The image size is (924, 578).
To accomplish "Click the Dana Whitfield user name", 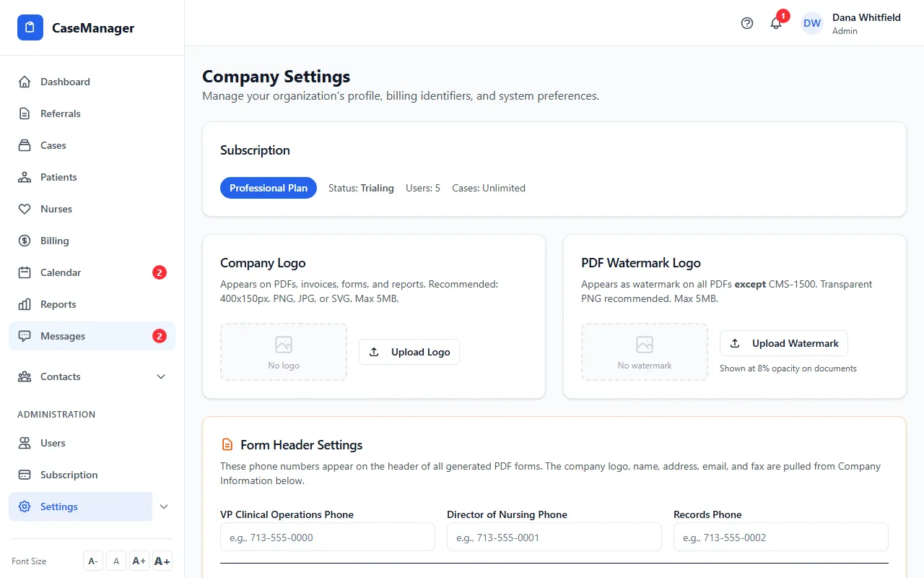I will pos(866,17).
